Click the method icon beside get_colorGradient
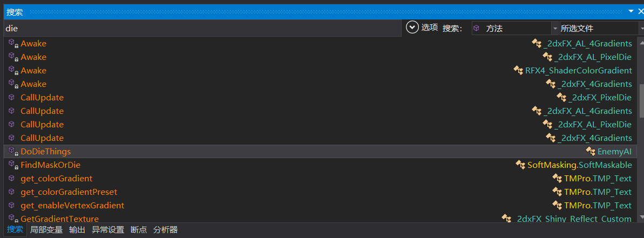The width and height of the screenshot is (644, 238). 12,179
